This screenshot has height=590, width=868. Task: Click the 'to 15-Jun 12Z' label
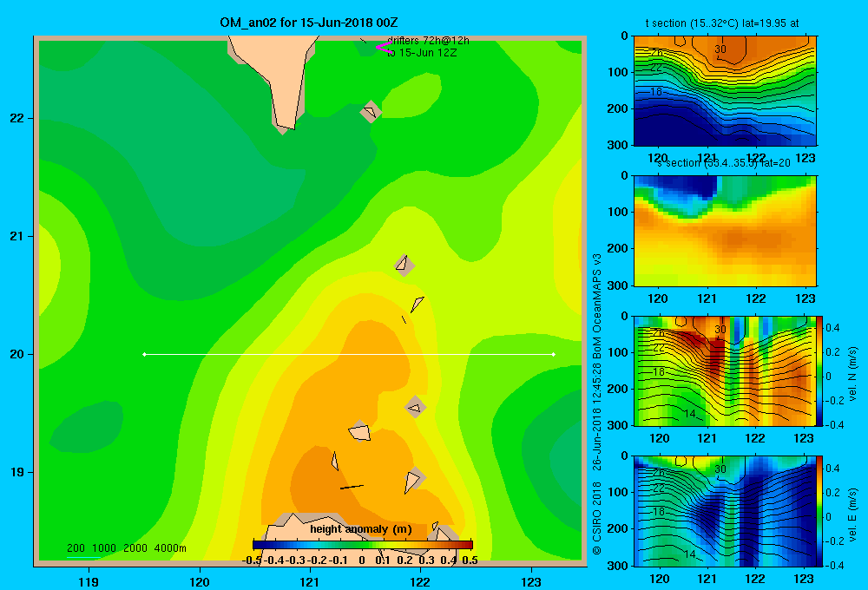pos(422,53)
